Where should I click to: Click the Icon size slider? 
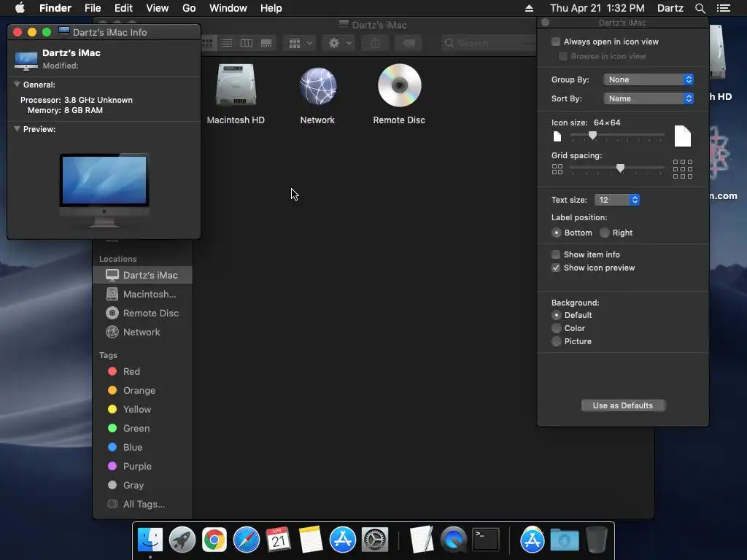[x=617, y=136]
